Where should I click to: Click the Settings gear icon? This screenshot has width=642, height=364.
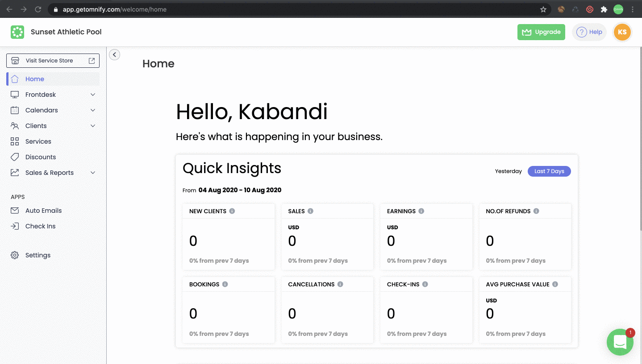tap(15, 255)
